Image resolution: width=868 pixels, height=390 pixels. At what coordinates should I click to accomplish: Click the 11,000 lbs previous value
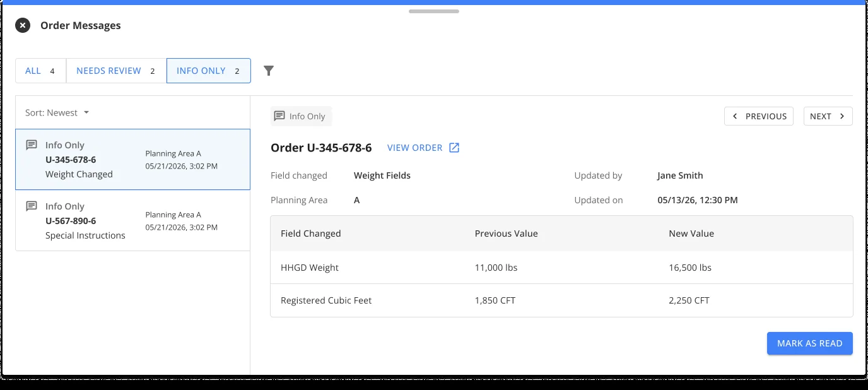point(496,268)
